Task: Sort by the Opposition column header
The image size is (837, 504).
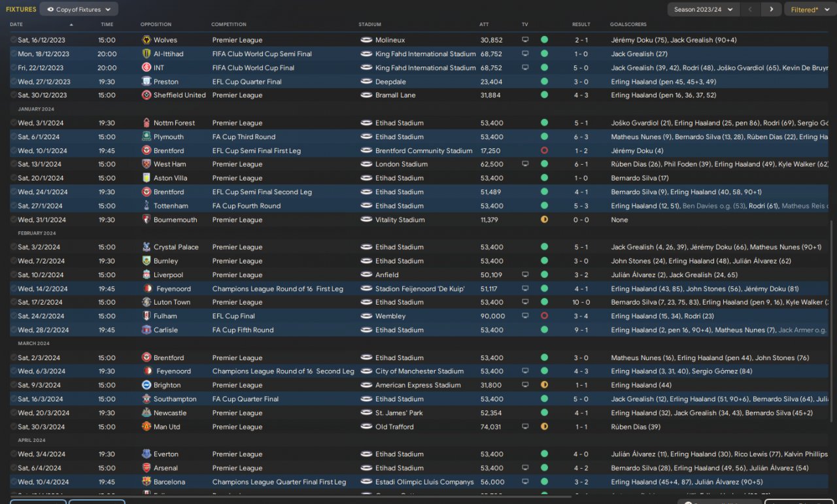Action: 156,24
